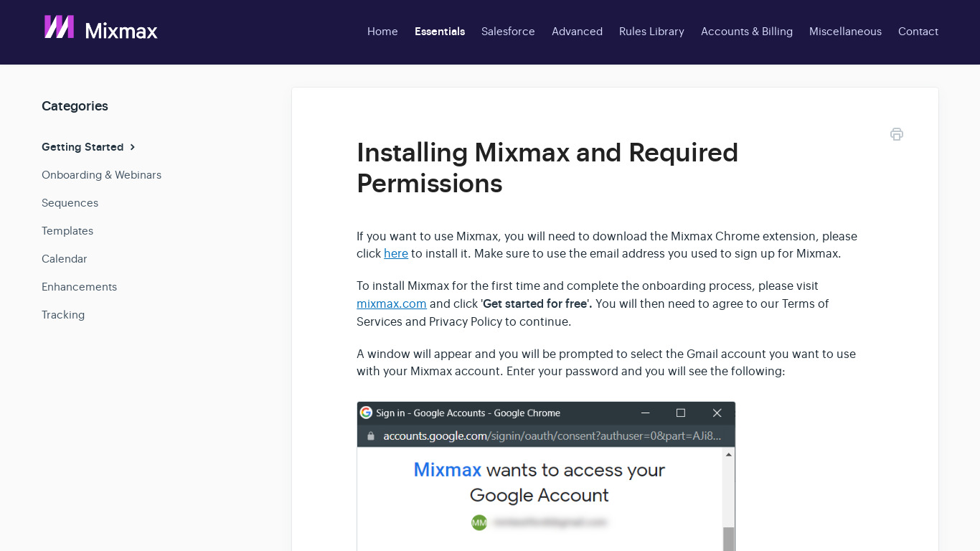View the Enhancements category
The width and height of the screenshot is (980, 551).
(79, 287)
